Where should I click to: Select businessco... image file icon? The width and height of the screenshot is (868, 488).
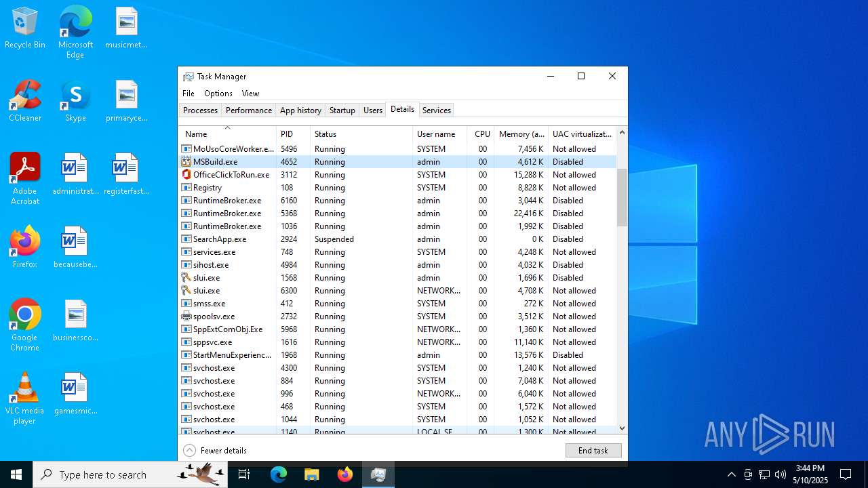[x=75, y=321]
